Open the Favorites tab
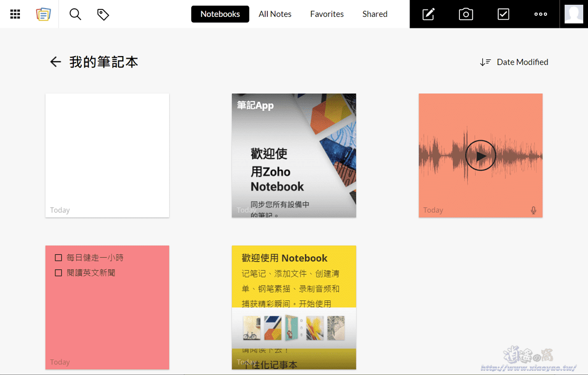The image size is (588, 375). tap(327, 14)
